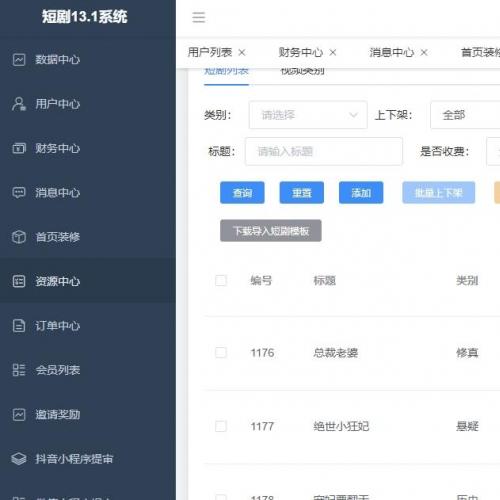Click the hamburger menu collapse icon
The height and width of the screenshot is (500, 500).
coord(199,17)
